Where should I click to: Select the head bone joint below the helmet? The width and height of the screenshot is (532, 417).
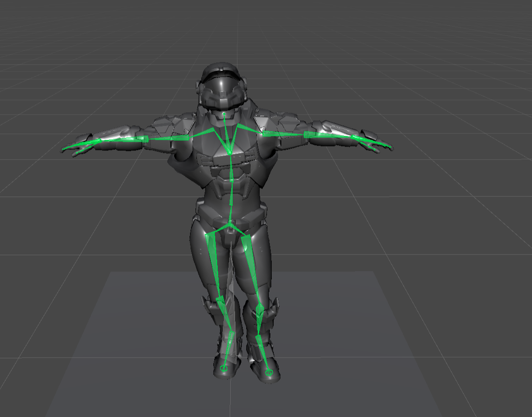tap(224, 114)
